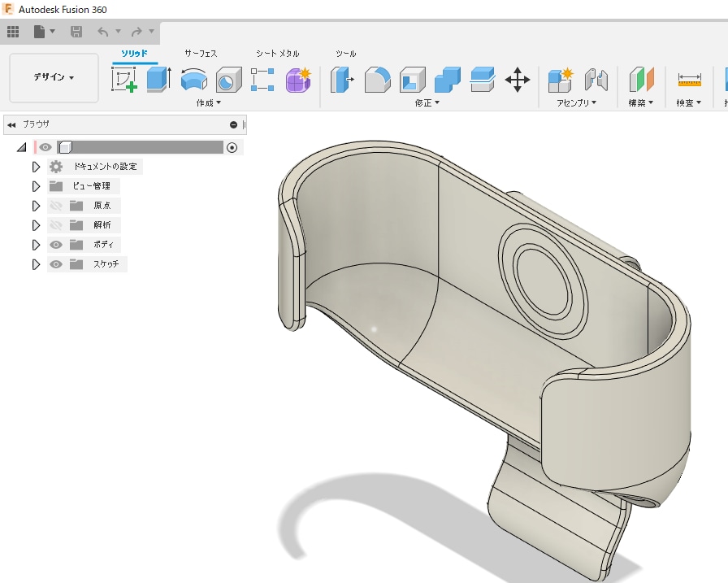Click the ドキュメントの設定 gear icon
The image size is (728, 583).
(56, 167)
